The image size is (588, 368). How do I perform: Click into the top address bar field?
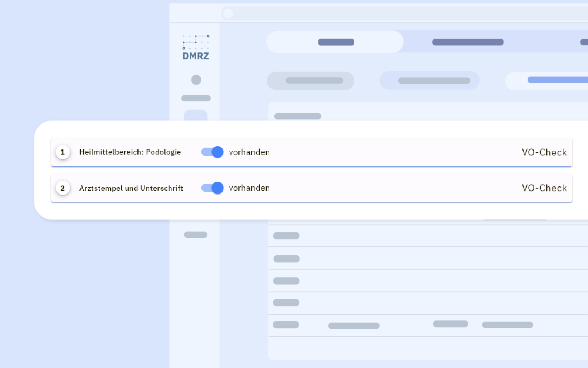point(404,13)
